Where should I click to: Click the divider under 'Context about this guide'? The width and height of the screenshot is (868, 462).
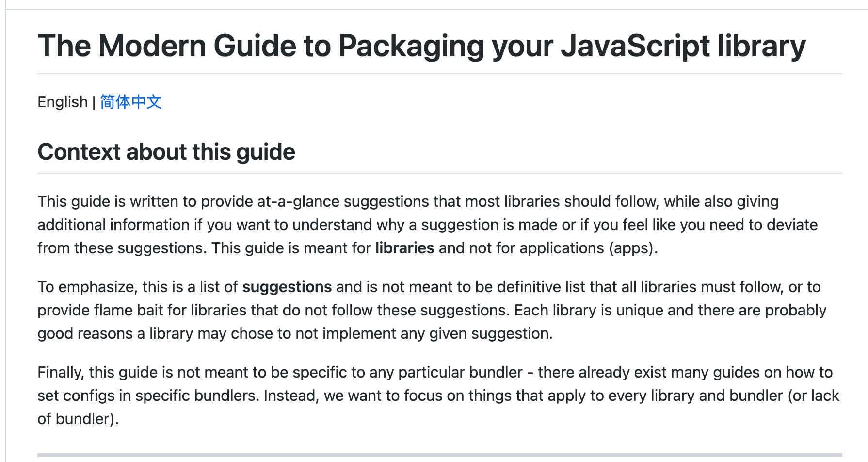click(x=440, y=173)
